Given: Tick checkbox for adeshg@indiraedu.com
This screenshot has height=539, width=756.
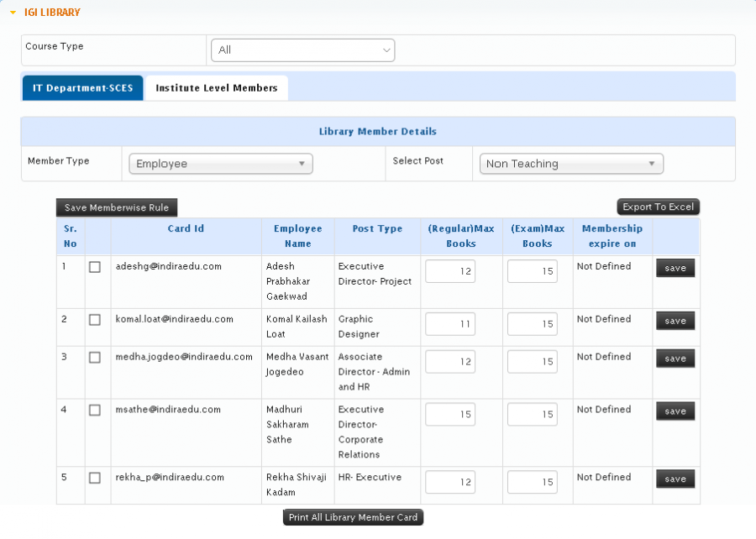Looking at the screenshot, I should pos(95,267).
